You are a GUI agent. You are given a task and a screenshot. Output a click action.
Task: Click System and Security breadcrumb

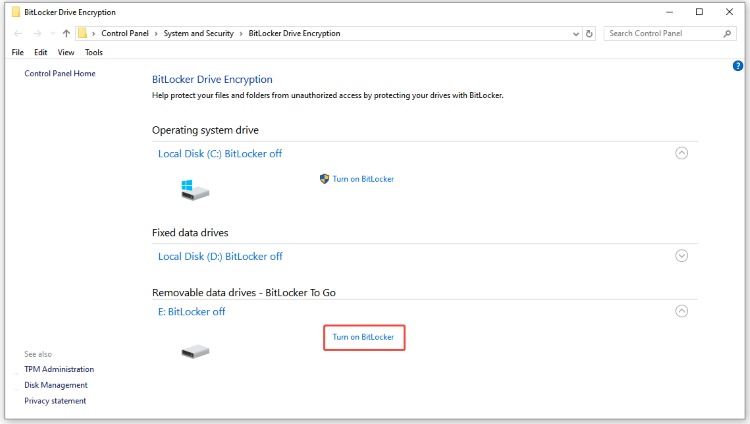click(x=199, y=33)
